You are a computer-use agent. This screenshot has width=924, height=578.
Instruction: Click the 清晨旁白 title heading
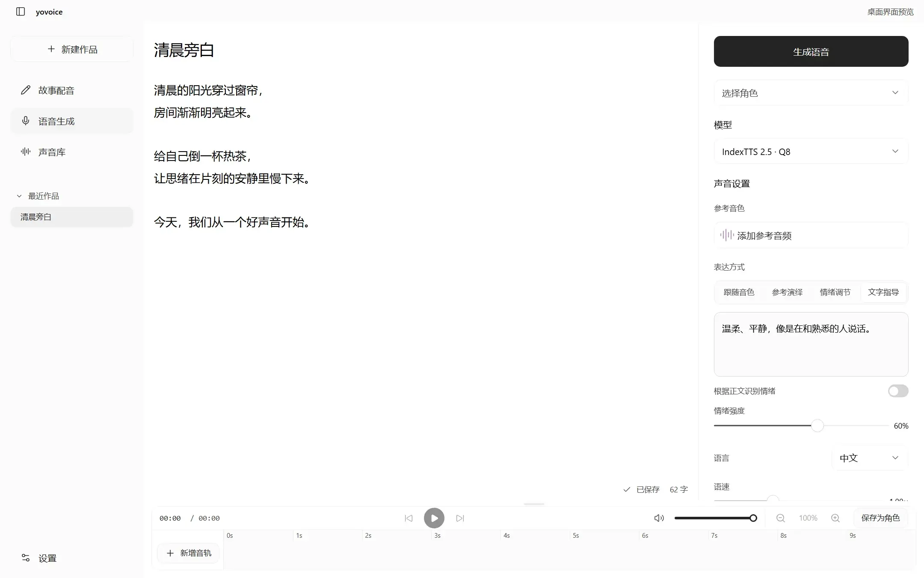(184, 50)
